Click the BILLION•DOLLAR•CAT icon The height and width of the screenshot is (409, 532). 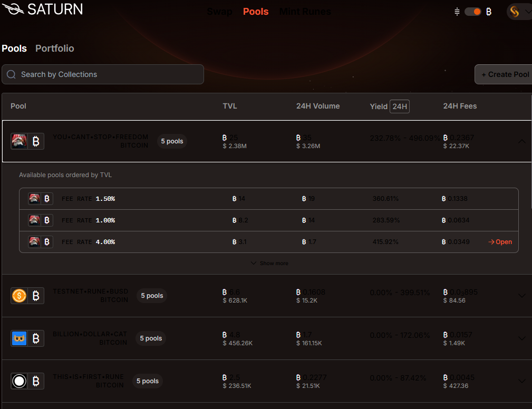(x=20, y=338)
